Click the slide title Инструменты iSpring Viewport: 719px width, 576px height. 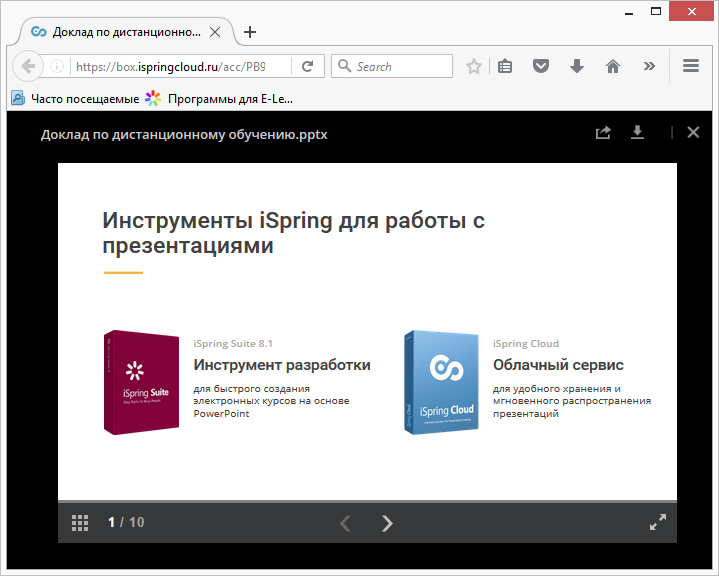pyautogui.click(x=293, y=233)
